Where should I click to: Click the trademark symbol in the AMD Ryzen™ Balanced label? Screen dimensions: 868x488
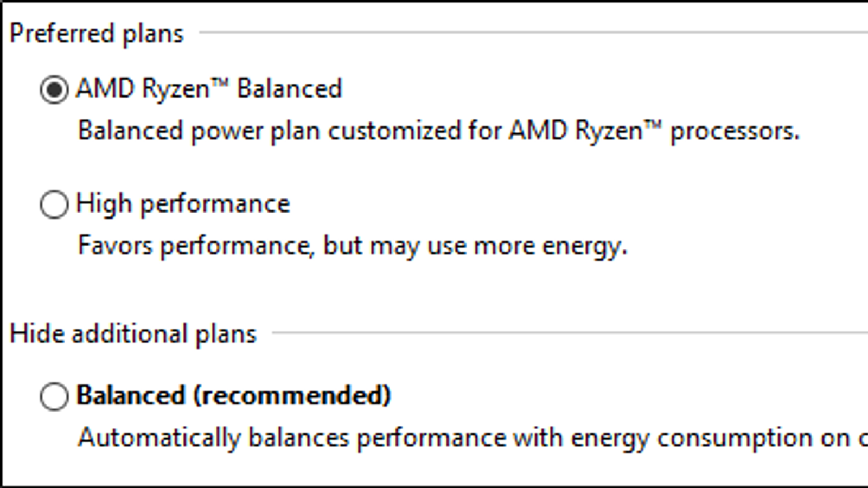220,82
